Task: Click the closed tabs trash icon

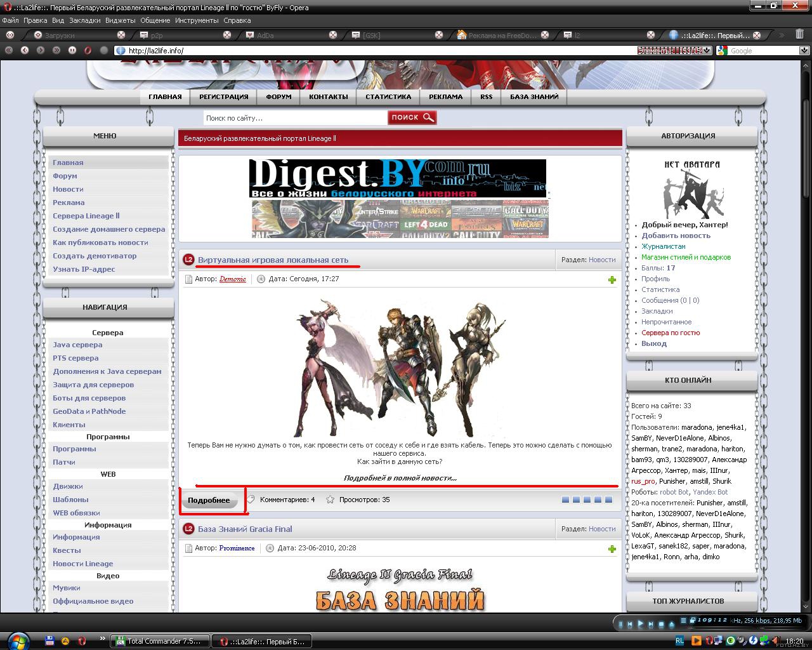Action: point(799,34)
